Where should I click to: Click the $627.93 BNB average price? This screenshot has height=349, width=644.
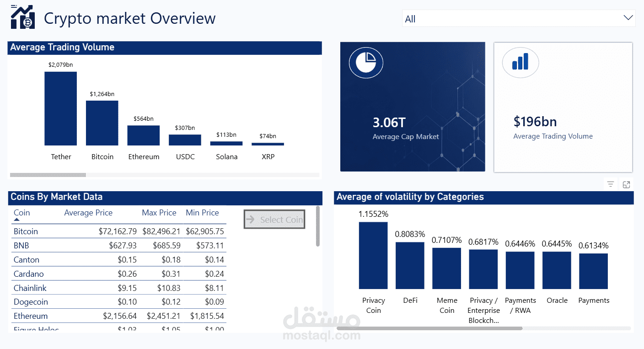pyautogui.click(x=123, y=246)
